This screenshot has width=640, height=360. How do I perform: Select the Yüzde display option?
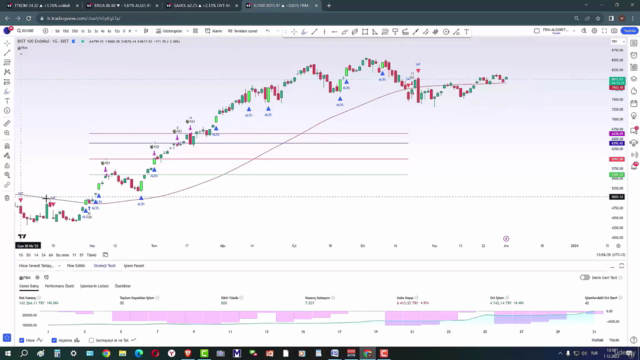(x=614, y=340)
